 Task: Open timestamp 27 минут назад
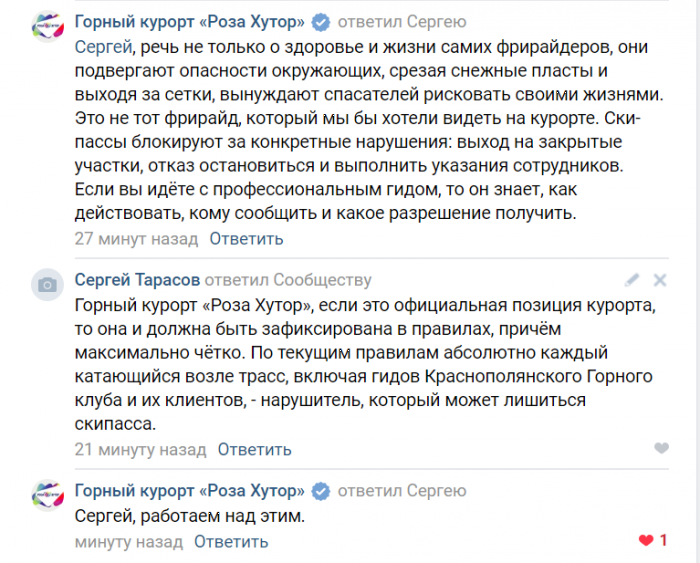tap(136, 239)
